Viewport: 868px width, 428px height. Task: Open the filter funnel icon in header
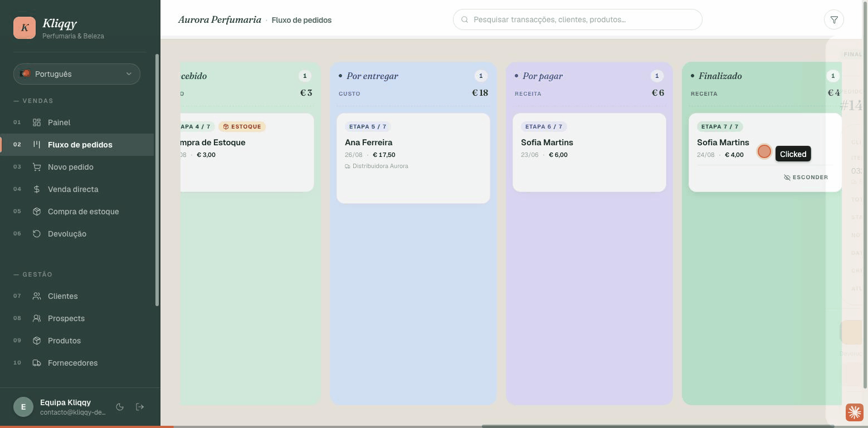(834, 20)
